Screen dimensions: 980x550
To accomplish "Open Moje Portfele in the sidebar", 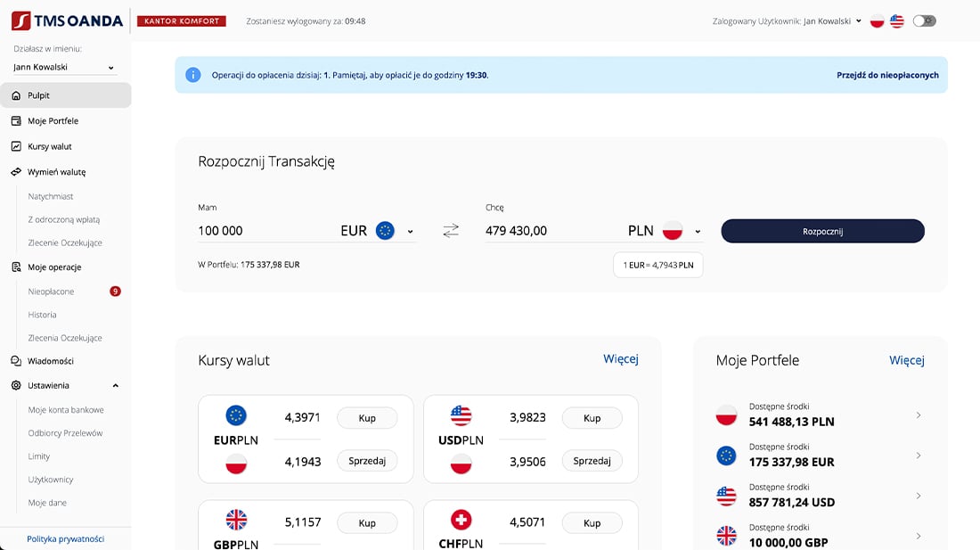I will [x=53, y=121].
